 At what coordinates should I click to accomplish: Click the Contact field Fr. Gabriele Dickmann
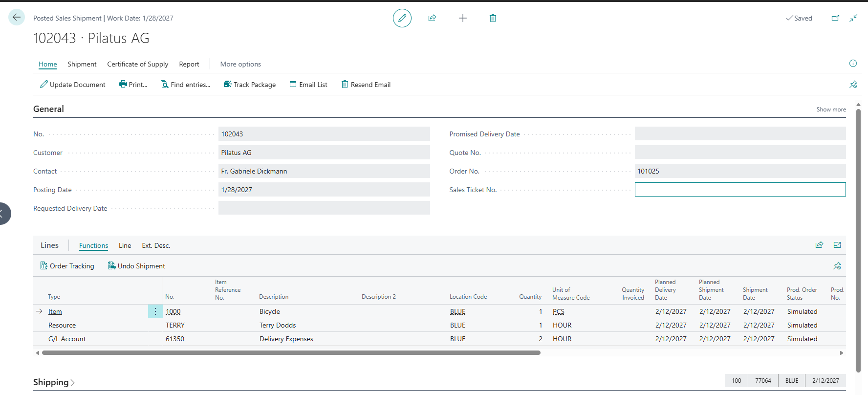pos(324,171)
